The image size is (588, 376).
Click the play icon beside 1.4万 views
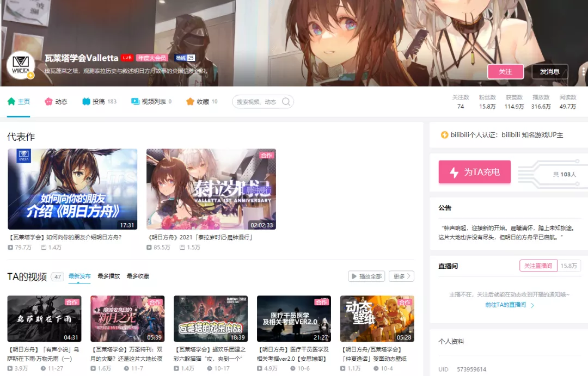[x=176, y=368]
